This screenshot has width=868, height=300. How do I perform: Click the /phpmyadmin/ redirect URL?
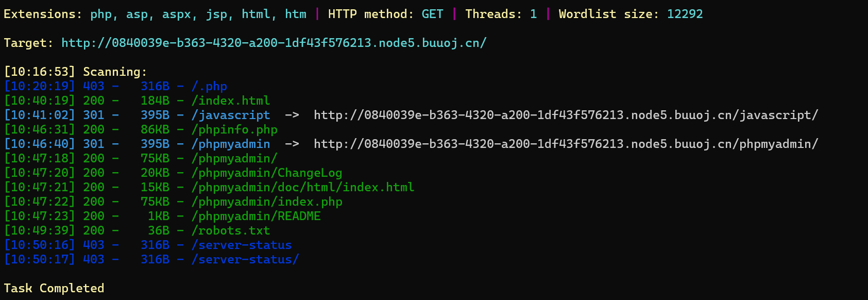566,144
